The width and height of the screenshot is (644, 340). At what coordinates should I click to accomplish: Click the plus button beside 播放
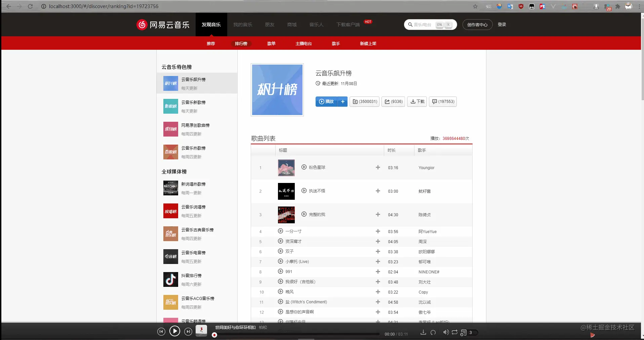point(343,102)
